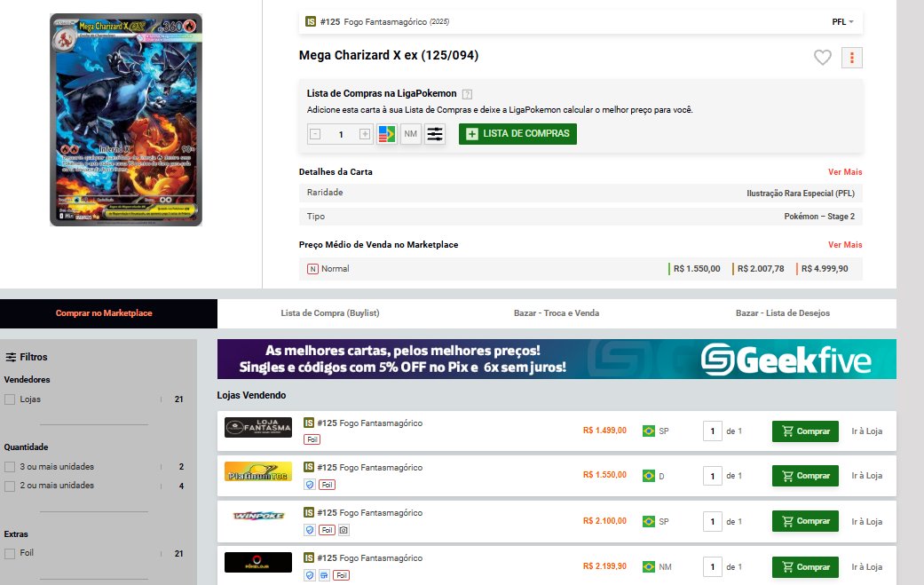Increase quantity with the plus button
The width and height of the screenshot is (924, 585).
[365, 134]
